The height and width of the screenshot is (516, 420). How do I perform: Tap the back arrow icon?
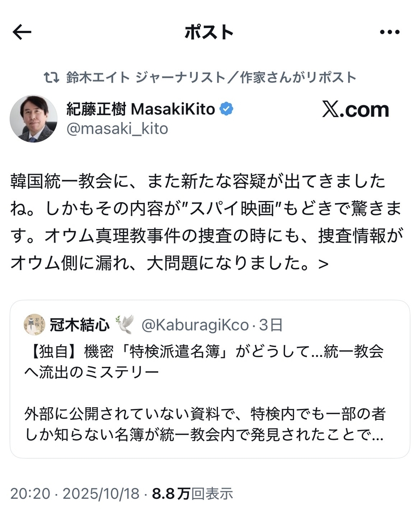[22, 32]
